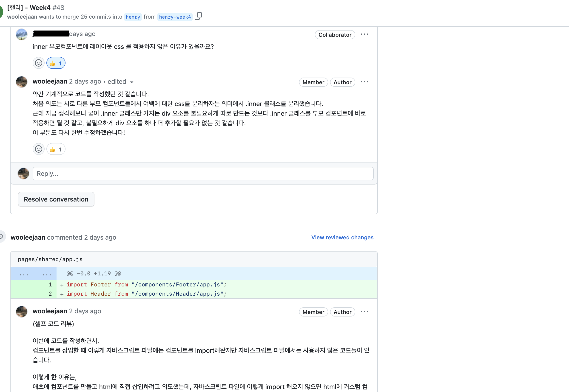Viewport: 569px width, 392px height.
Task: Expand the edited history dropdown arrow
Action: point(131,82)
